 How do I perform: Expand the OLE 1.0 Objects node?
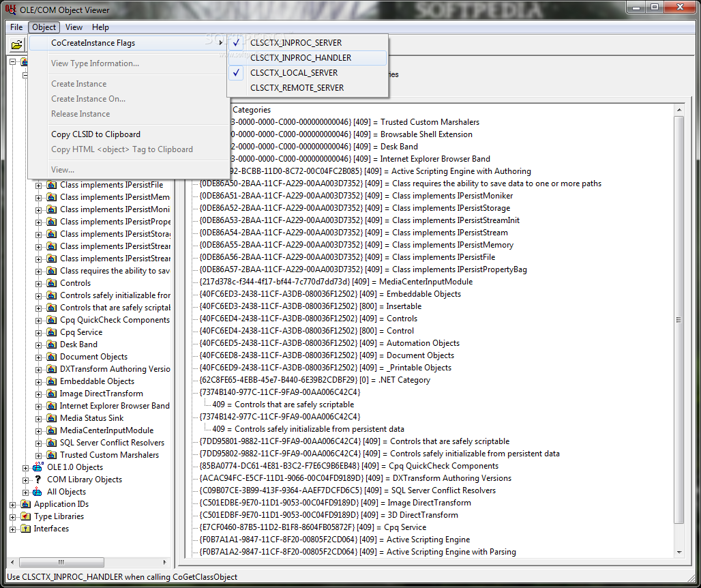pyautogui.click(x=25, y=468)
